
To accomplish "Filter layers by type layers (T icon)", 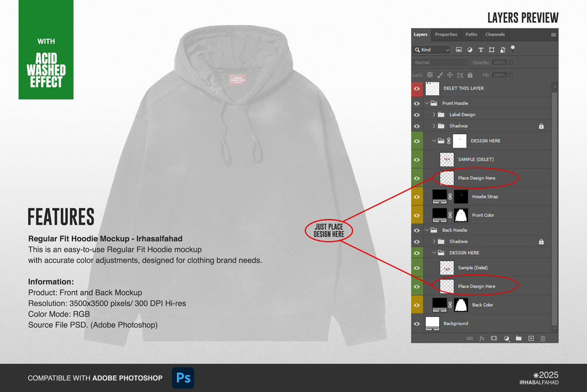I will [x=481, y=50].
